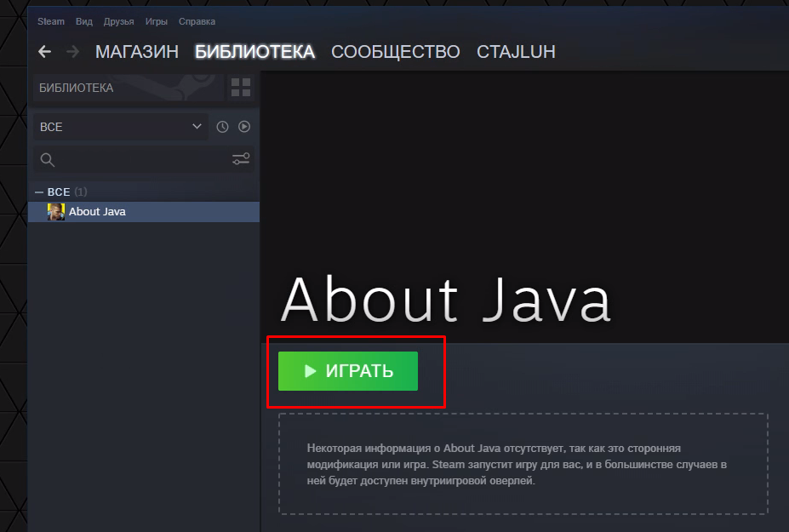Switch to grid collections view icon
The width and height of the screenshot is (789, 532).
point(241,88)
